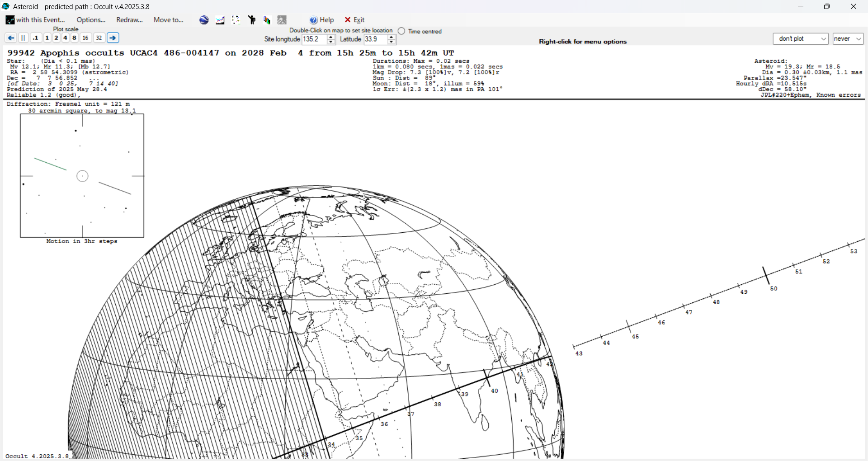Click the star field dots icon

pos(236,20)
